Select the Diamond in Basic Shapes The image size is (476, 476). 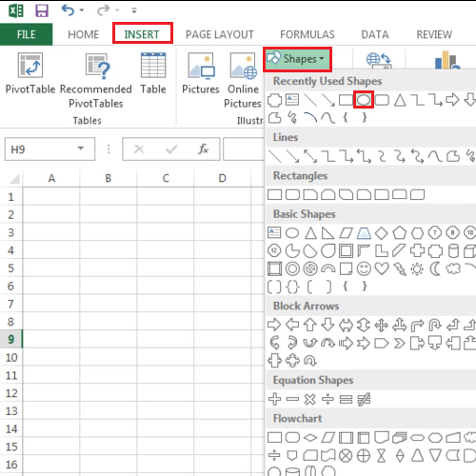(x=382, y=233)
